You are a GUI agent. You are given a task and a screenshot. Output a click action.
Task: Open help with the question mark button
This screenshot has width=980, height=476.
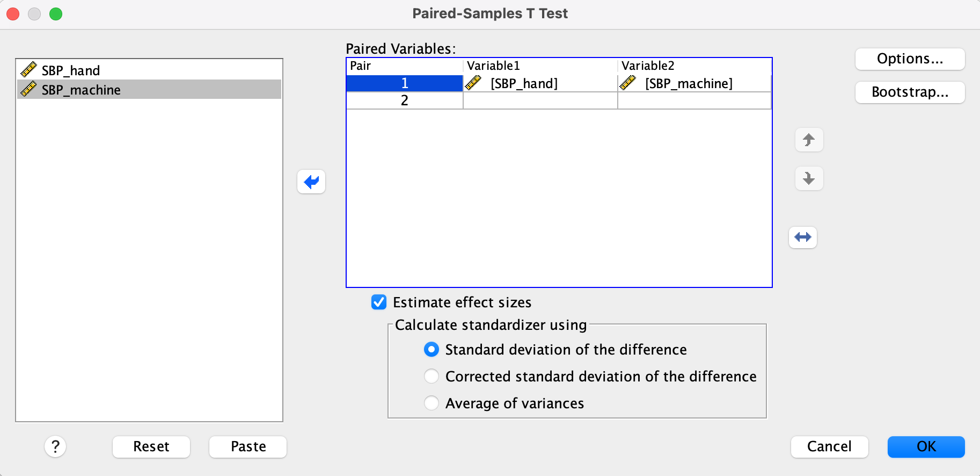pyautogui.click(x=55, y=446)
